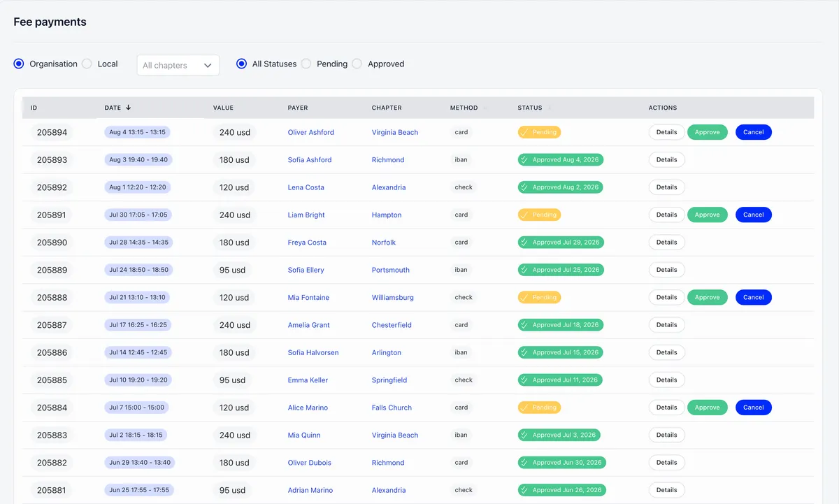Open Williamsburg chapter link
Viewport: 839px width, 504px height.
click(x=393, y=298)
